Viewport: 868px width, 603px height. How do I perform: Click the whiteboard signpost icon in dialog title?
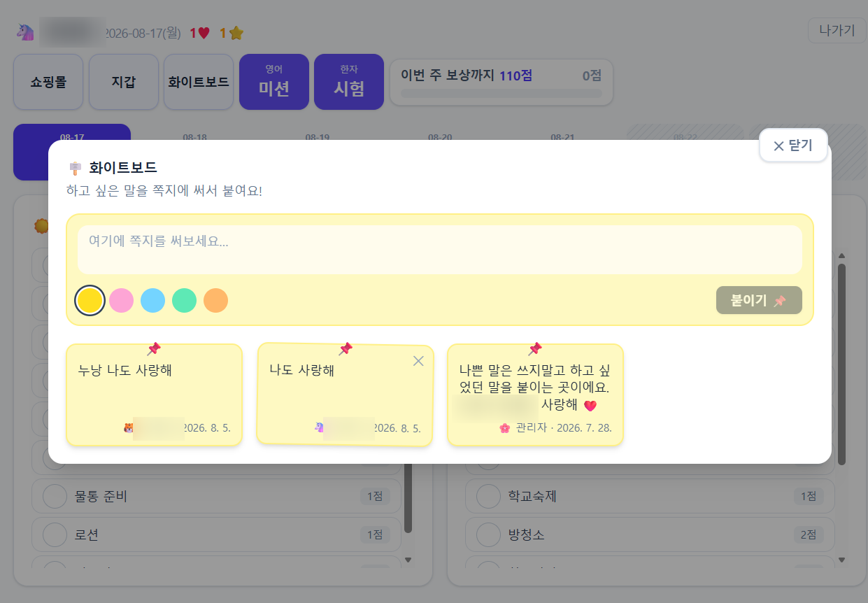(76, 168)
